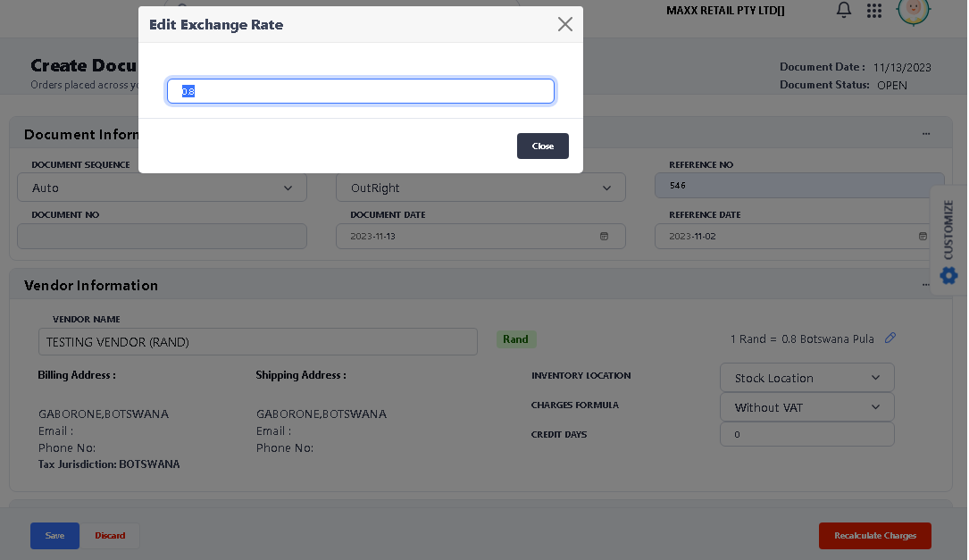Viewport: 969px width, 560px height.
Task: Expand the Document Sequence Auto dropdown
Action: (162, 188)
